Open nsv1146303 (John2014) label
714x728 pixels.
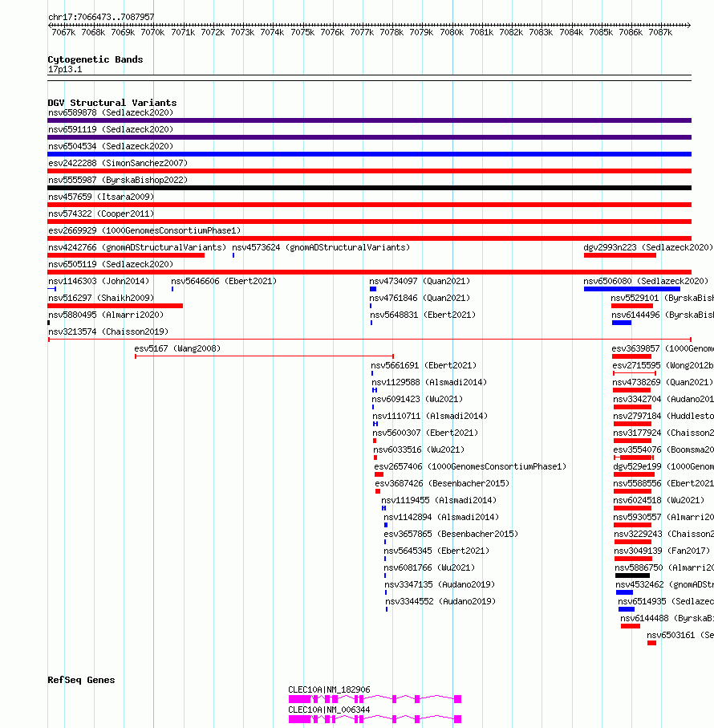[99, 282]
